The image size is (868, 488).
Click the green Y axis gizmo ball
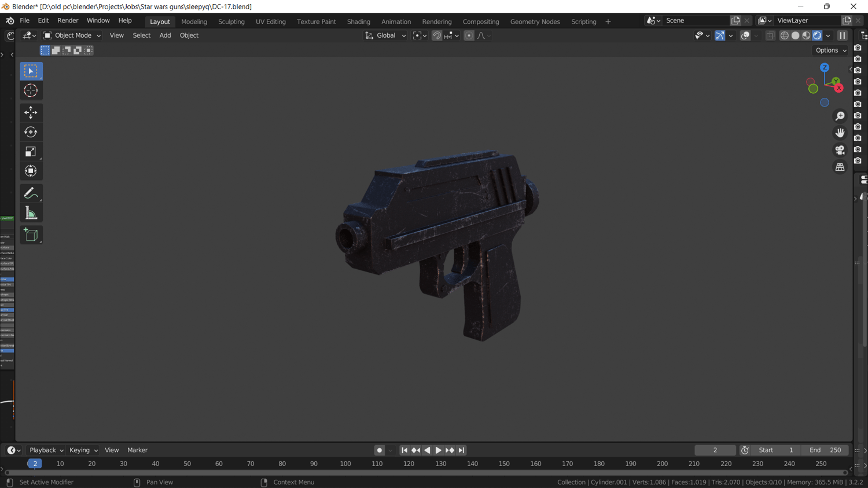[x=836, y=81]
